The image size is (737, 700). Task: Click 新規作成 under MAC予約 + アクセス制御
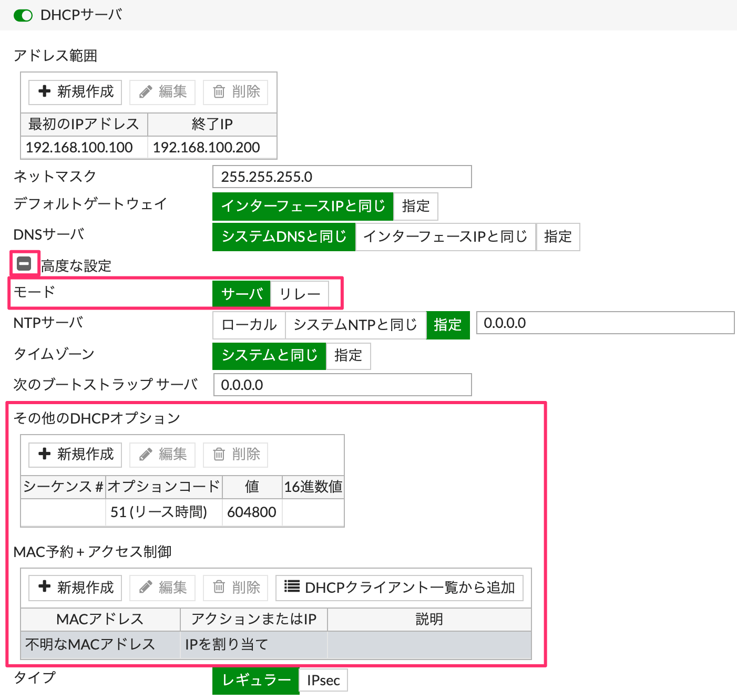76,588
